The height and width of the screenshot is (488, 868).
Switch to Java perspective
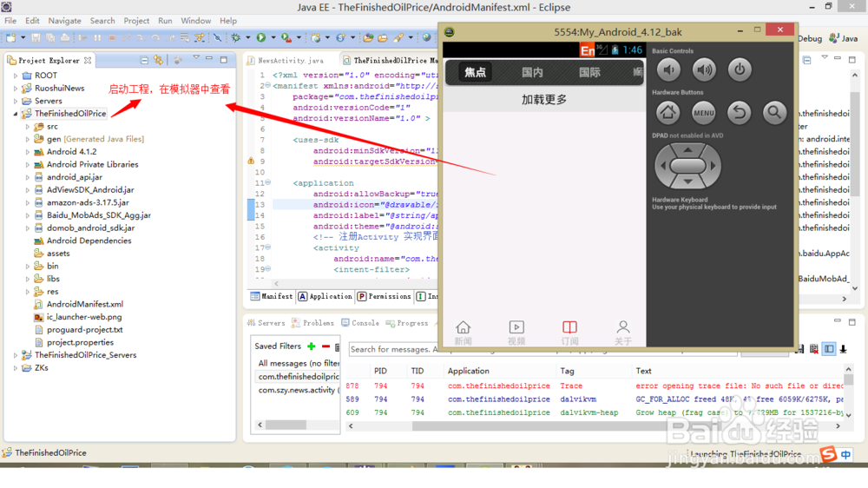(x=843, y=38)
